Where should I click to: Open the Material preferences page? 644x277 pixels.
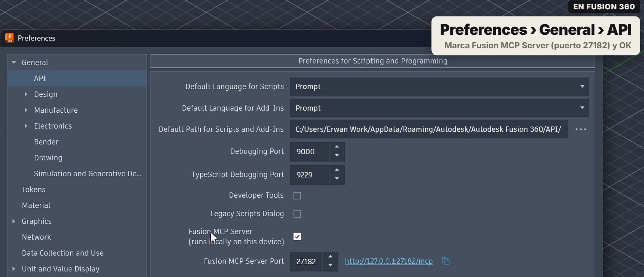point(36,206)
